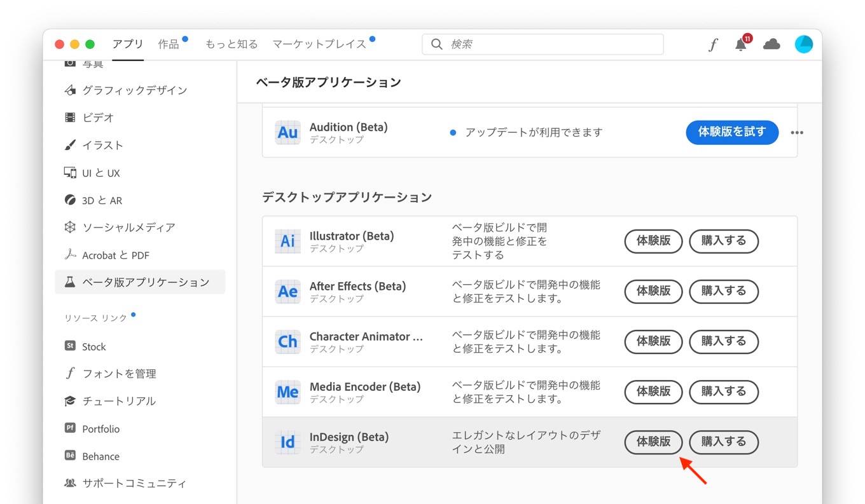Click 購入する for After Effects (Beta)
This screenshot has height=504, width=865.
click(724, 291)
